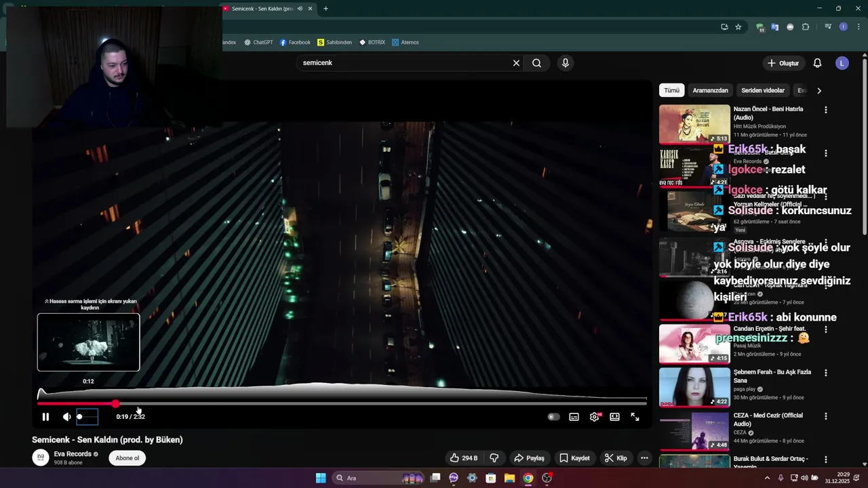The image size is (868, 488).
Task: Open the Facebook bookmark
Action: pos(295,42)
